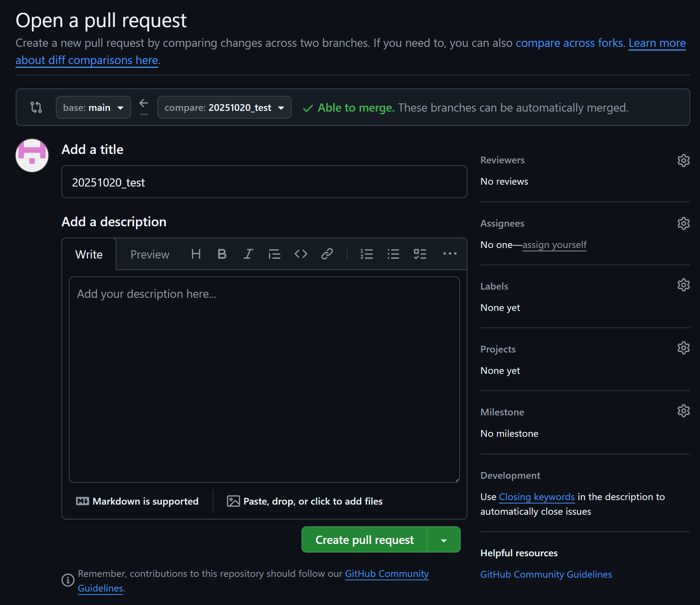
Task: Apply italic formatting in description toolbar
Action: click(248, 254)
